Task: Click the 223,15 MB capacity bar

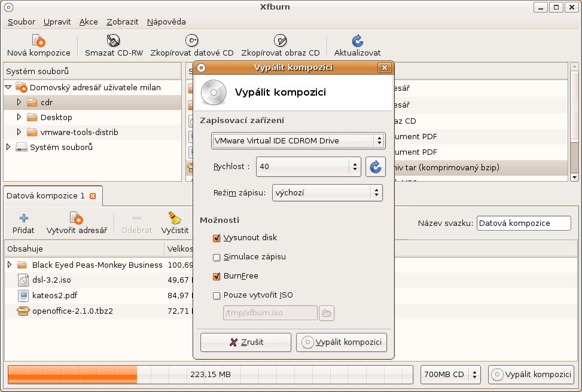Action: (x=211, y=375)
